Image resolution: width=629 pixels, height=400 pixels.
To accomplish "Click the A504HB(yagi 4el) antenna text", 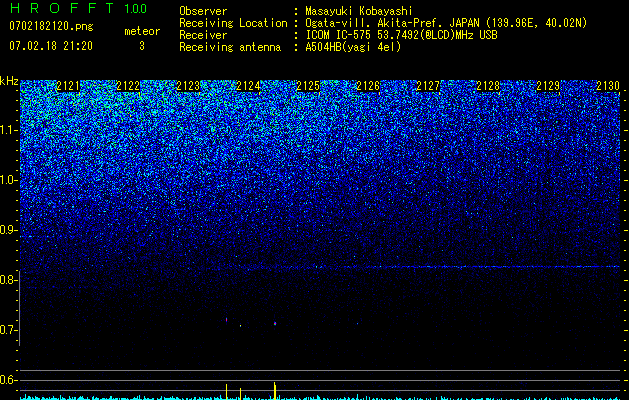I will tap(353, 47).
